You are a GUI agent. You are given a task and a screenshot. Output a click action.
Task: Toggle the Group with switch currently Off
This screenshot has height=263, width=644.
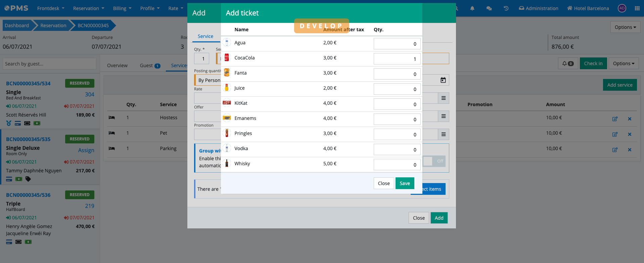coord(434,161)
